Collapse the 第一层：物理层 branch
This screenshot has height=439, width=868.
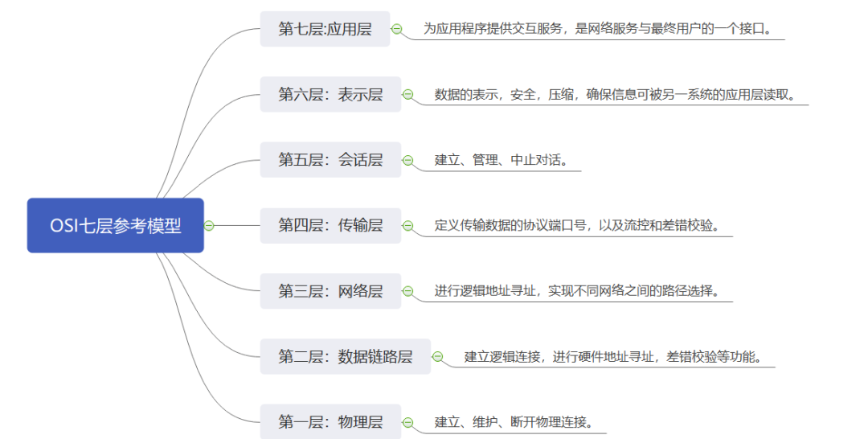[407, 422]
